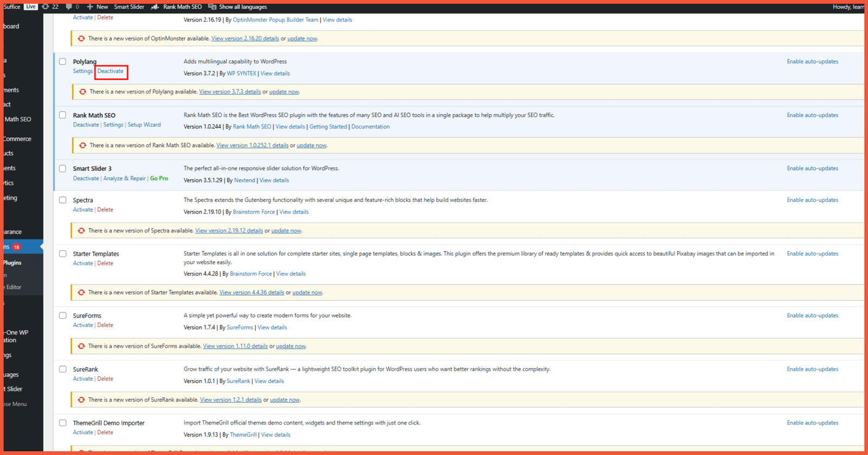Open Rank Math SEO Documentation link
868x455 pixels.
click(371, 127)
